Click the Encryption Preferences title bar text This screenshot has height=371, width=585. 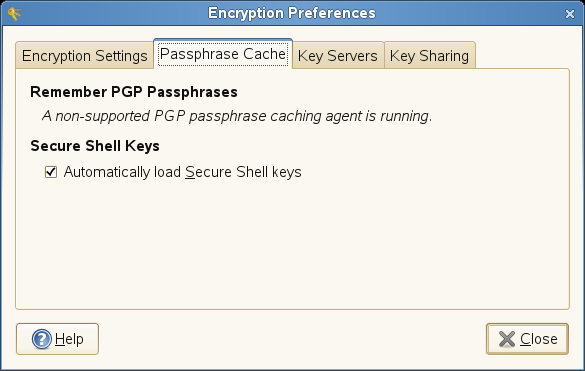point(292,13)
